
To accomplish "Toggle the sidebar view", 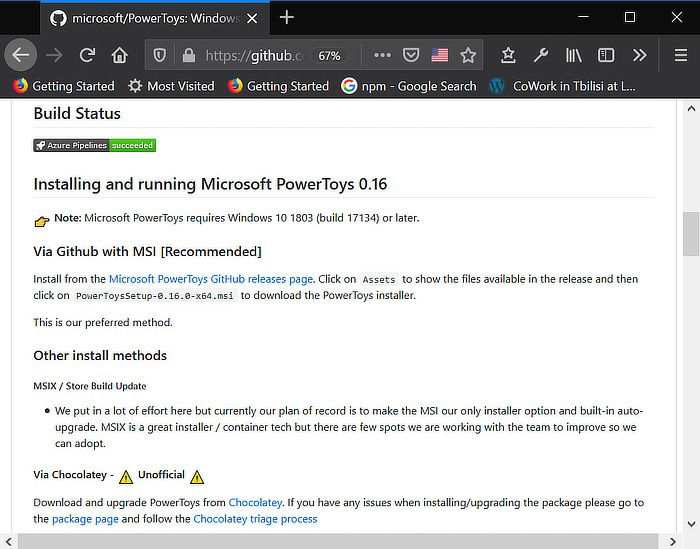I will click(x=606, y=55).
